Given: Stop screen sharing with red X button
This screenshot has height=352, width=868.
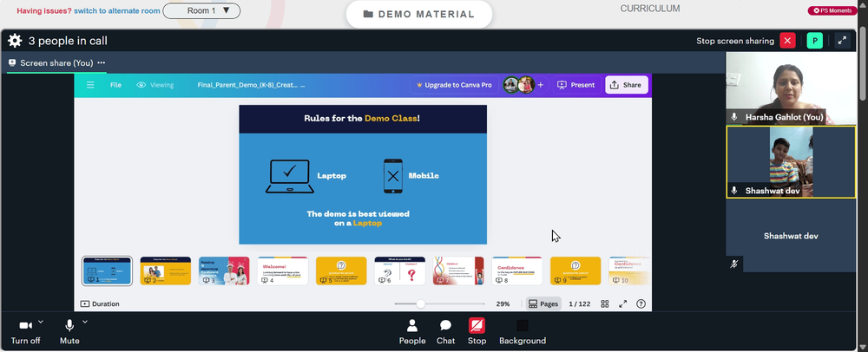Looking at the screenshot, I should coord(787,41).
